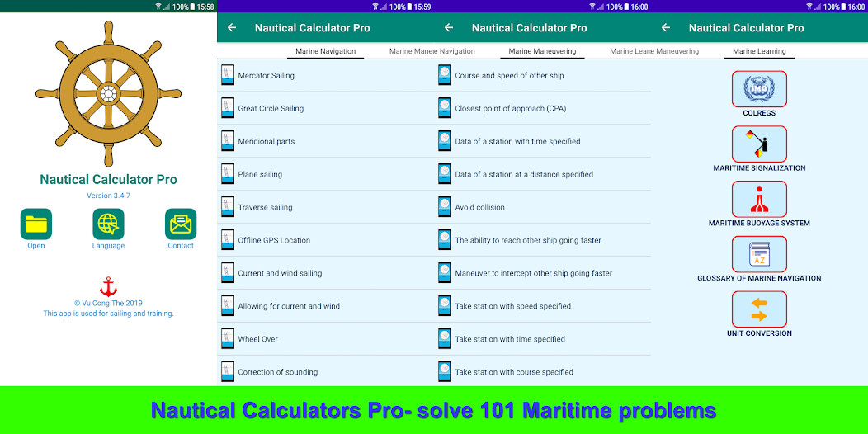Open Great Circle Sailing calculator

point(325,109)
